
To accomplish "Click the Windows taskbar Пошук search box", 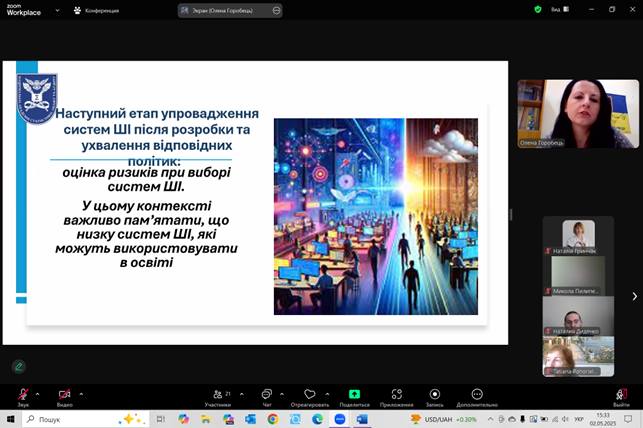I will (70, 419).
